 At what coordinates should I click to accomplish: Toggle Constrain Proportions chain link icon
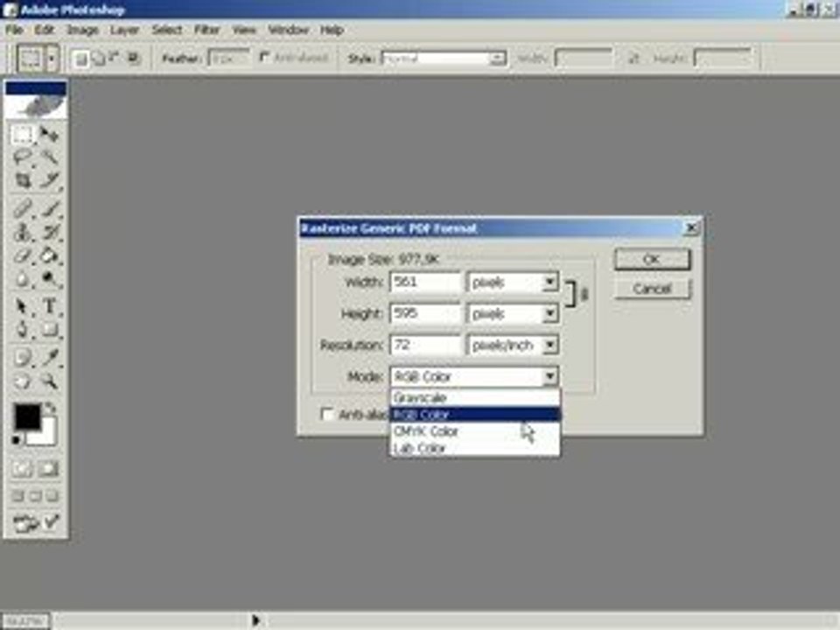[x=584, y=294]
